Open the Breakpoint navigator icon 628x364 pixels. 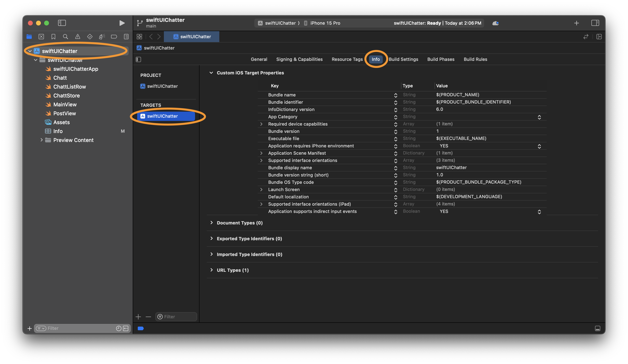[114, 37]
